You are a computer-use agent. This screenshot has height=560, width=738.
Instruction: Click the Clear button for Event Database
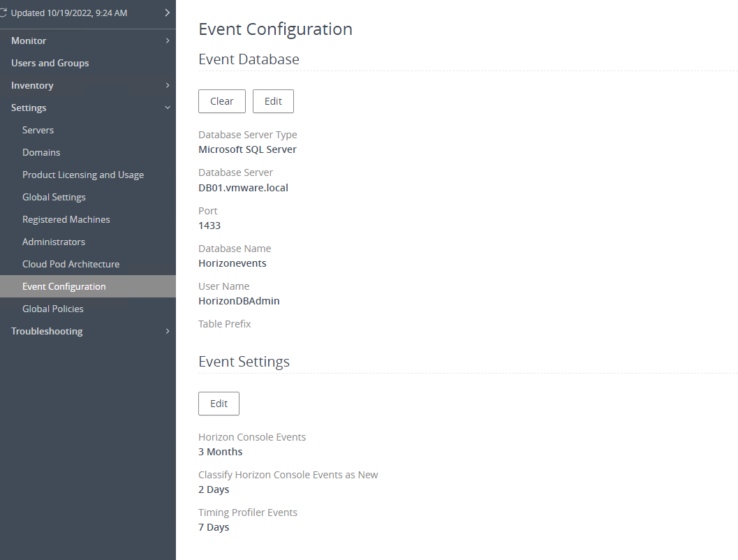pyautogui.click(x=221, y=101)
